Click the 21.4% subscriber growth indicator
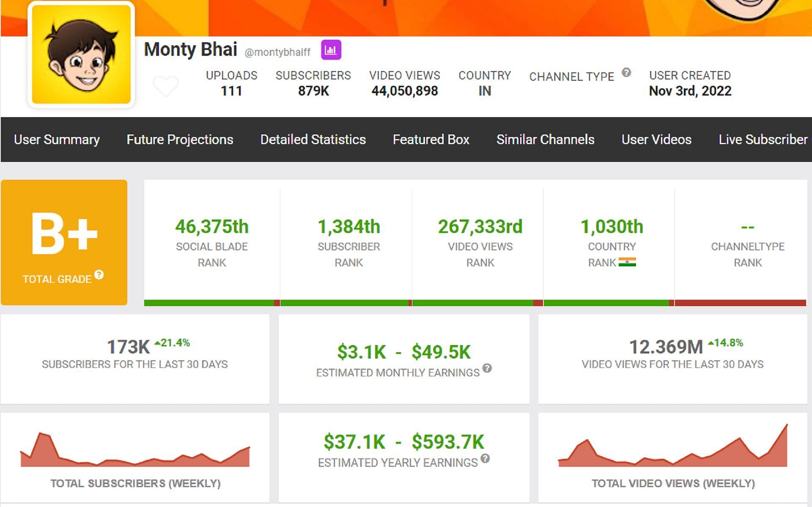The image size is (812, 507). pyautogui.click(x=172, y=343)
